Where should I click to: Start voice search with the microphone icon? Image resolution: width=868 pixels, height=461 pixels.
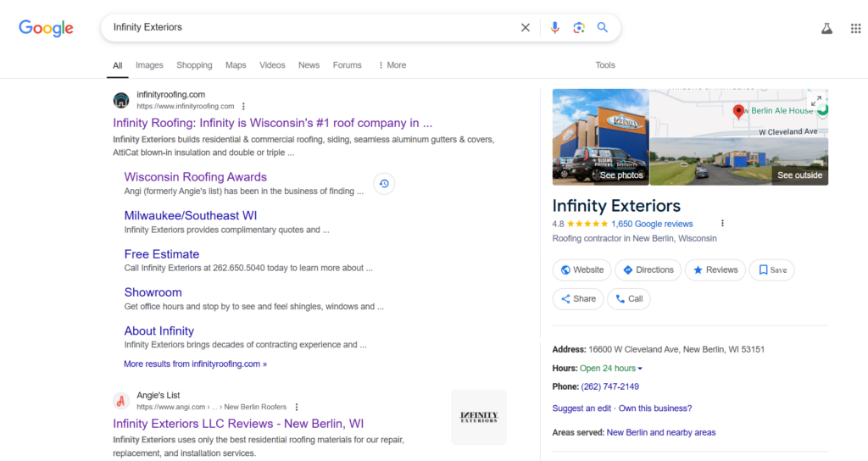pyautogui.click(x=554, y=27)
